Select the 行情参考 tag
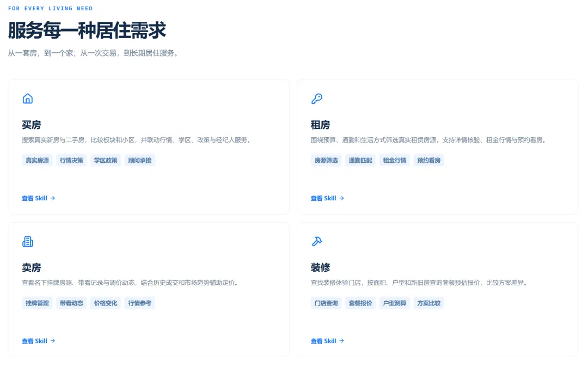588x367 pixels. coord(140,303)
